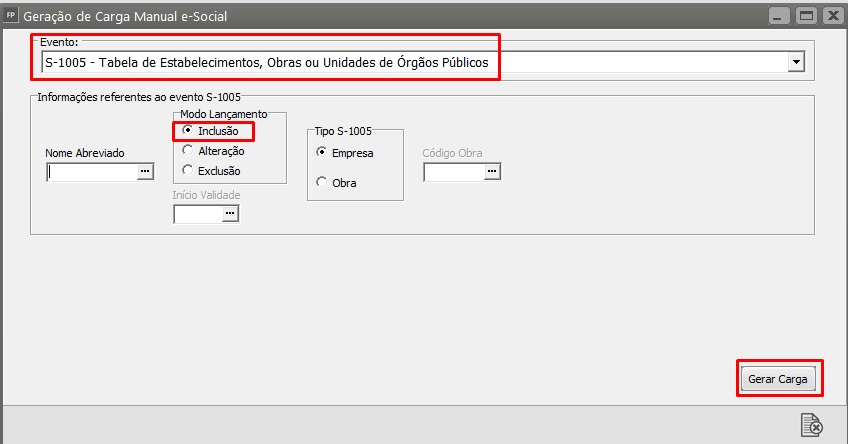The image size is (848, 444).
Task: Select the Exclusão radio option
Action: [187, 170]
